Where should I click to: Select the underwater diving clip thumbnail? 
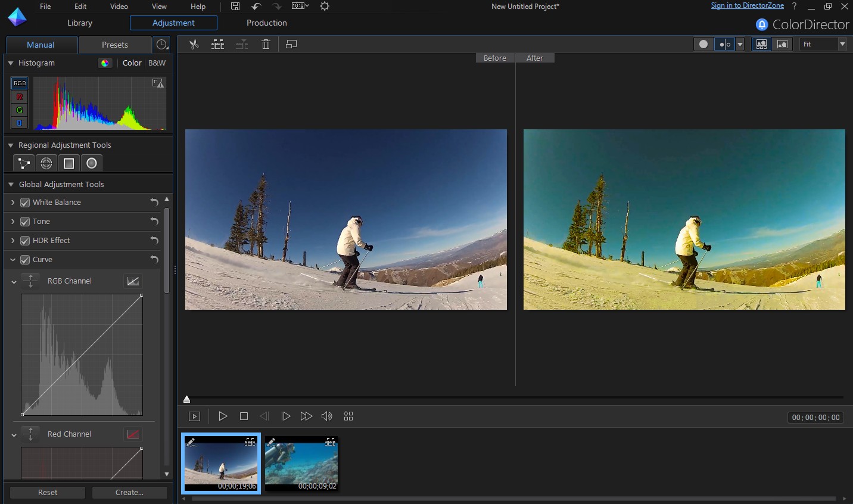pyautogui.click(x=301, y=464)
